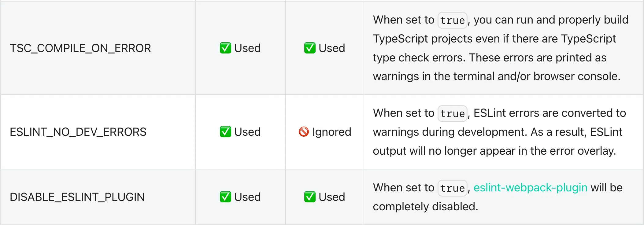The image size is (644, 225).
Task: Click the DISABLE_ESLINT_PLUGIN variable name
Action: pos(77,197)
